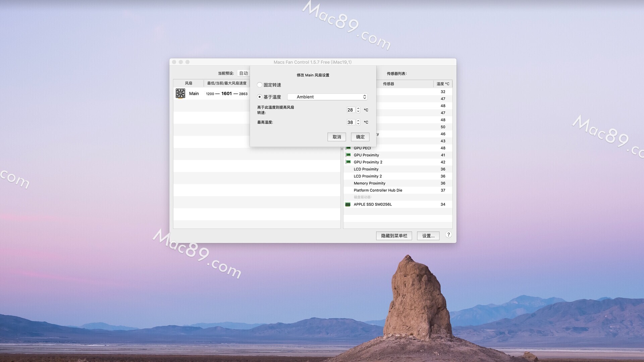This screenshot has width=644, height=362.
Task: Open the Ambient sensor dropdown
Action: coord(327,97)
